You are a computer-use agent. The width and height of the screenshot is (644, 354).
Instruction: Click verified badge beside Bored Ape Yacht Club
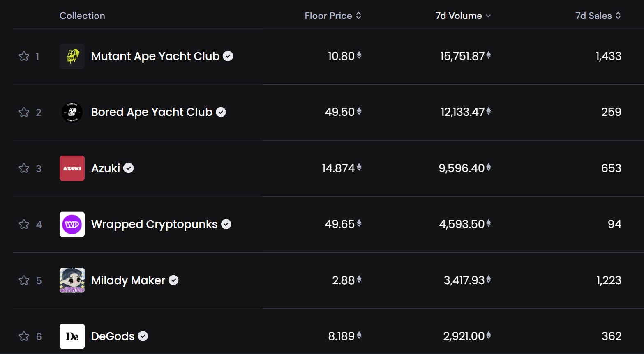[221, 112]
